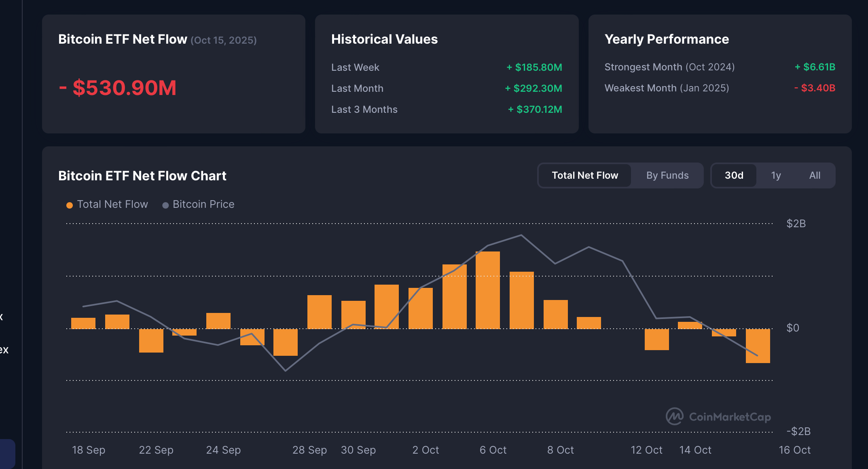Click the tallest bar at 6 Oct
The width and height of the screenshot is (868, 469).
point(488,289)
